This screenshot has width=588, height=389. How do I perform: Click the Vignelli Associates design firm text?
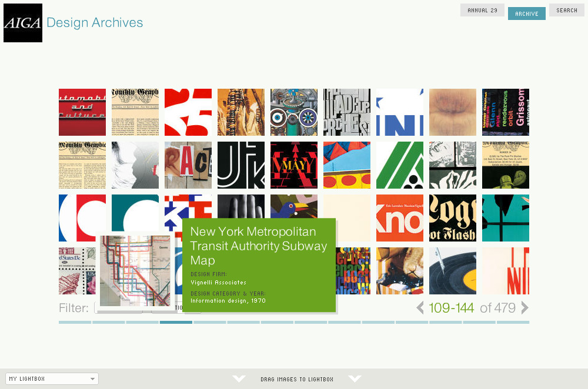pos(218,283)
